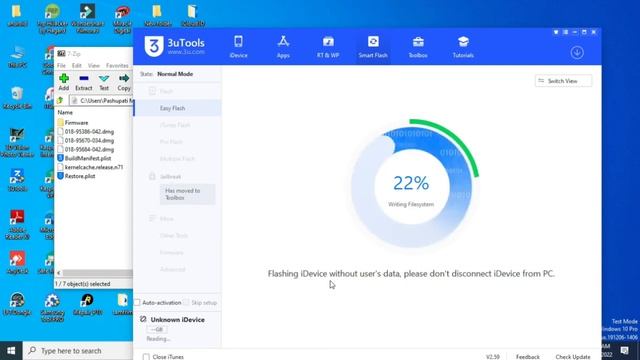
Task: Click the Type here to search box
Action: click(78, 351)
